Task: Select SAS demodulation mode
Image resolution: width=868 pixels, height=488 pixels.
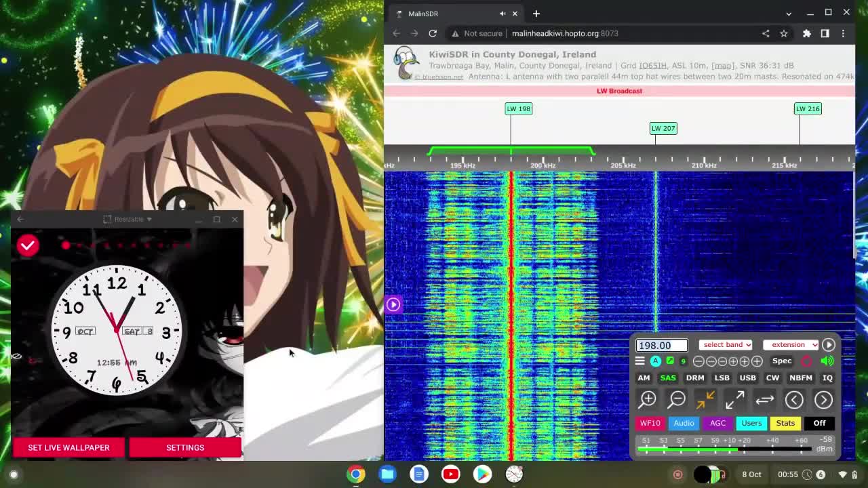Action: 668,378
